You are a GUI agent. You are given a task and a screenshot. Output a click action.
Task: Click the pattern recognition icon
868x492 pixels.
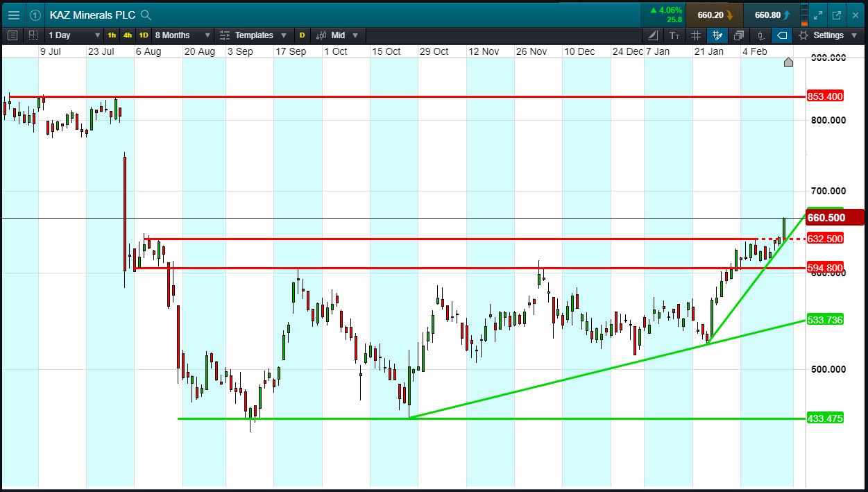coord(717,35)
